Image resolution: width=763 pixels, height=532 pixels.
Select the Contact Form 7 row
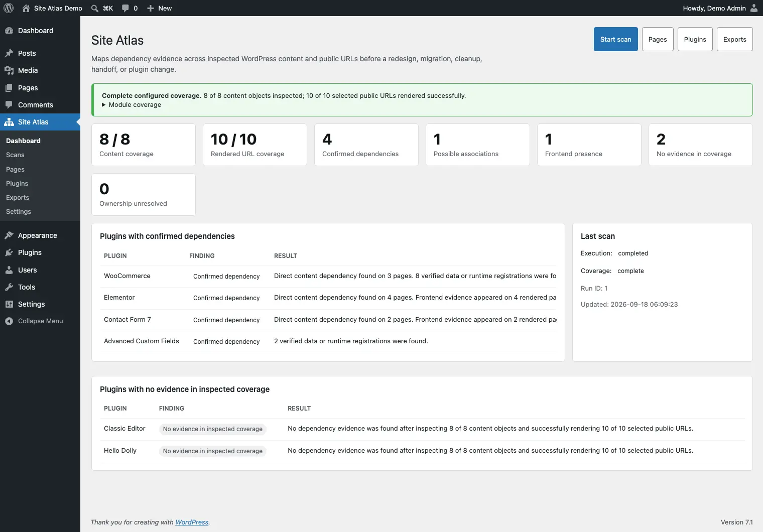[328, 320]
